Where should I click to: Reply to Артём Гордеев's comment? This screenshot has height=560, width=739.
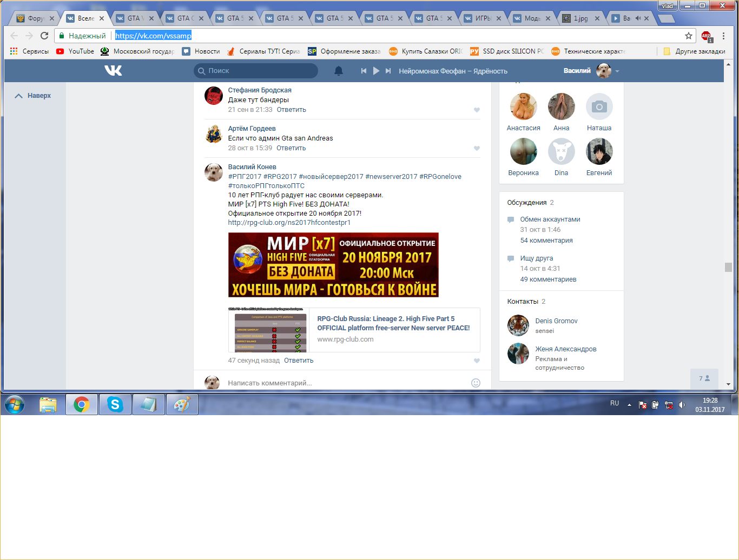[x=291, y=148]
